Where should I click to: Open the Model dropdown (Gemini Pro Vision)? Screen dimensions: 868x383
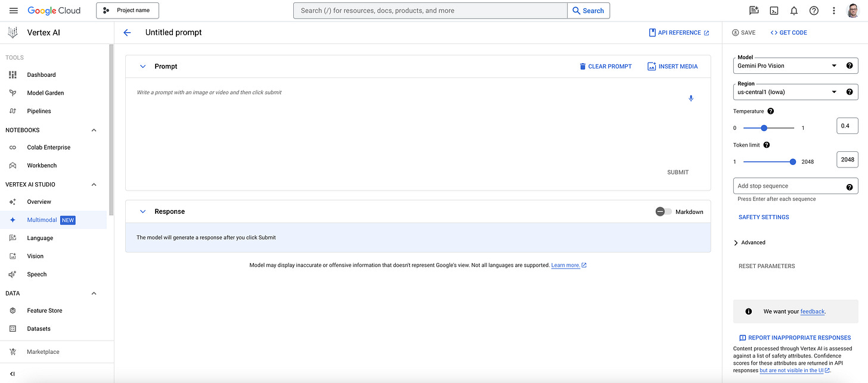[787, 66]
